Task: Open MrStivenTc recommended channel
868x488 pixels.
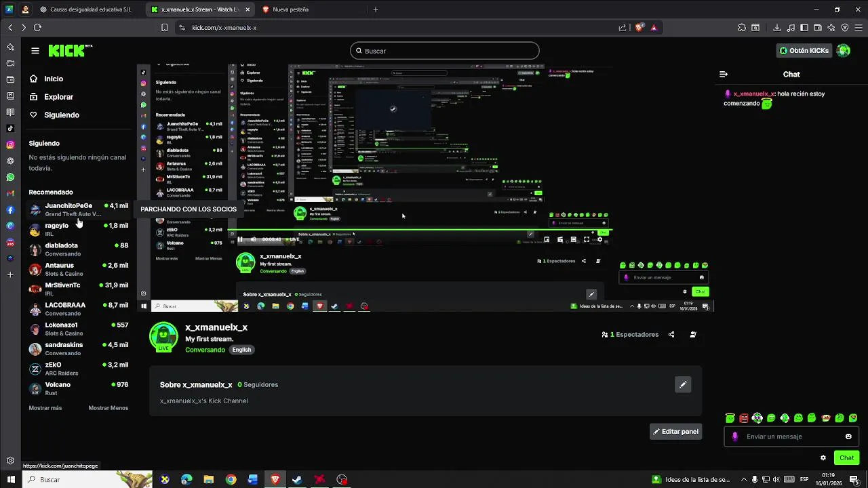Action: [79, 289]
